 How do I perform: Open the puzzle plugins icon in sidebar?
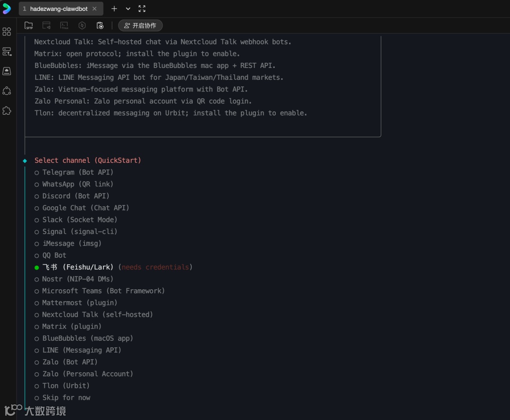coord(7,111)
